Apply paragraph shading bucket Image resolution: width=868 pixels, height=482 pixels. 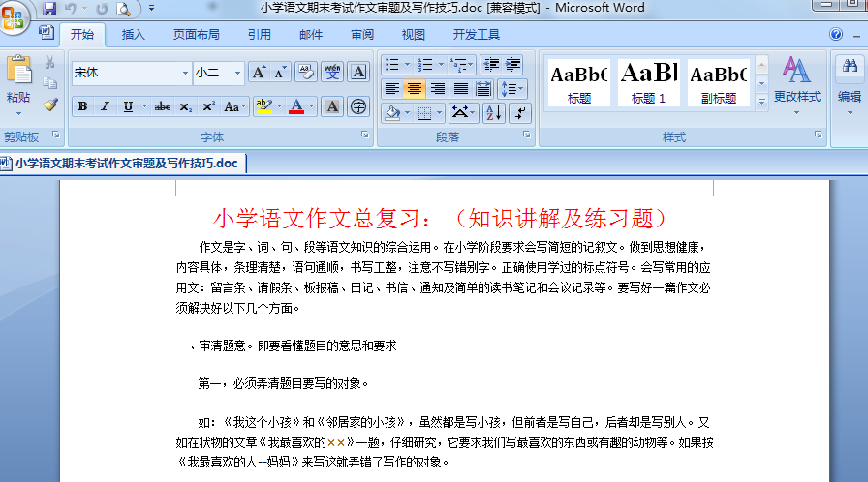[x=392, y=113]
